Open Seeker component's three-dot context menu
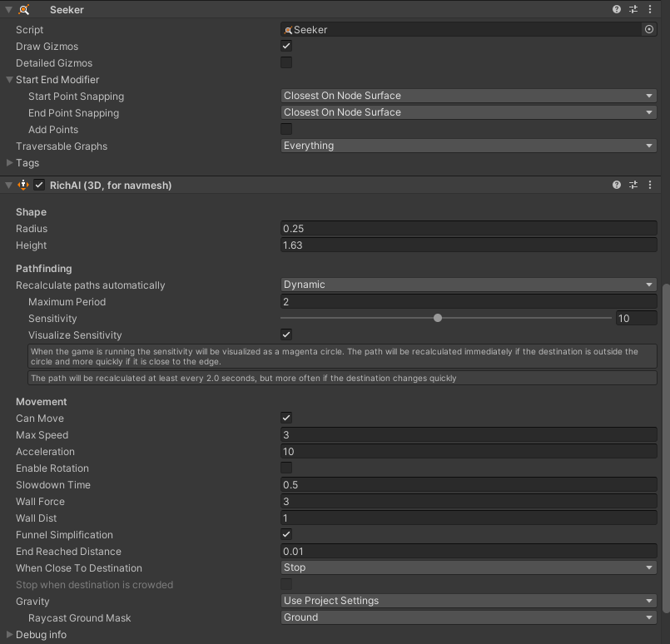The height and width of the screenshot is (644, 670). pyautogui.click(x=650, y=9)
